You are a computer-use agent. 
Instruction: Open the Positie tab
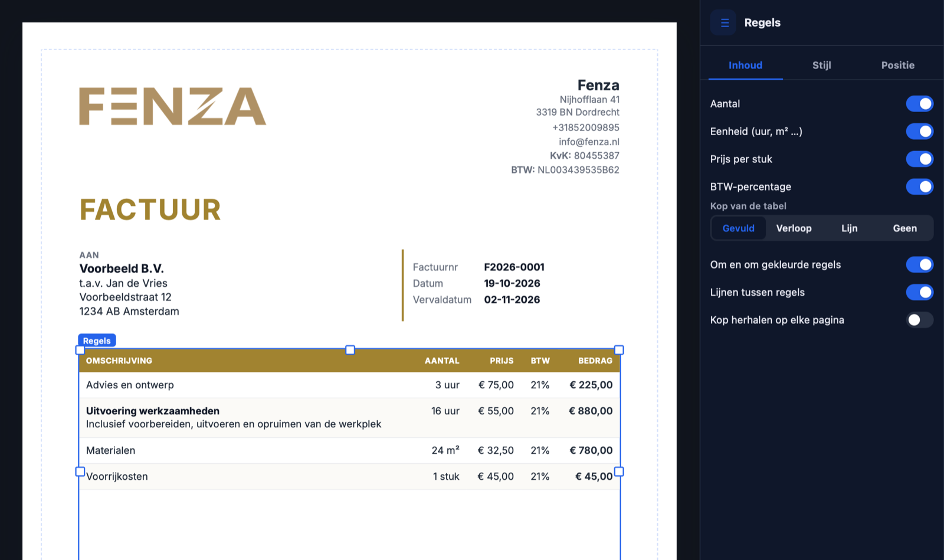[x=897, y=66]
